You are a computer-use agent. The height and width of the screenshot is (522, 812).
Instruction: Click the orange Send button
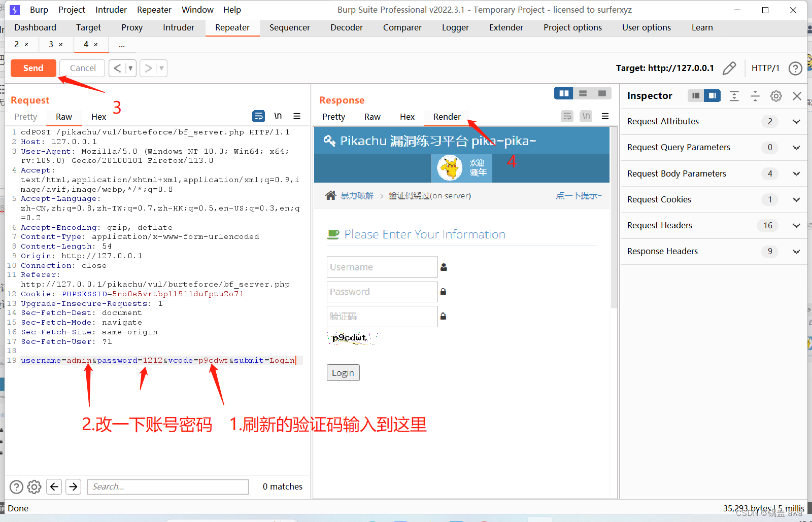click(x=33, y=68)
